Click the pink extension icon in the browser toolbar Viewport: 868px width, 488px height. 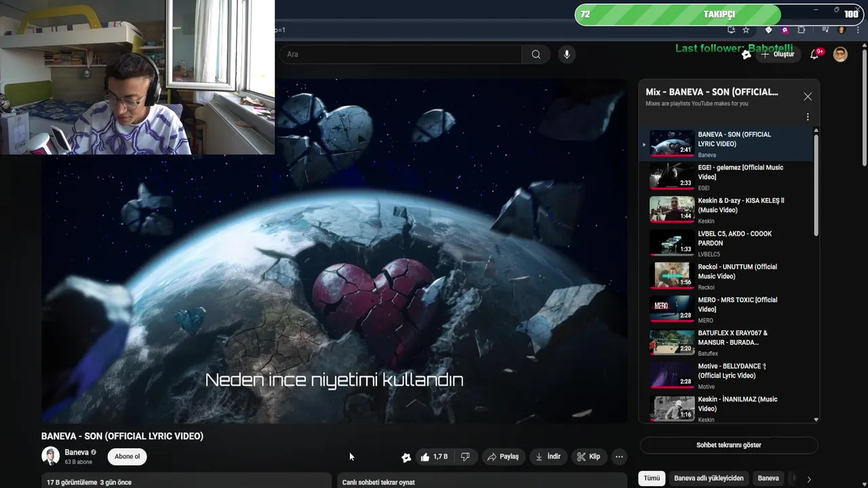tap(785, 30)
